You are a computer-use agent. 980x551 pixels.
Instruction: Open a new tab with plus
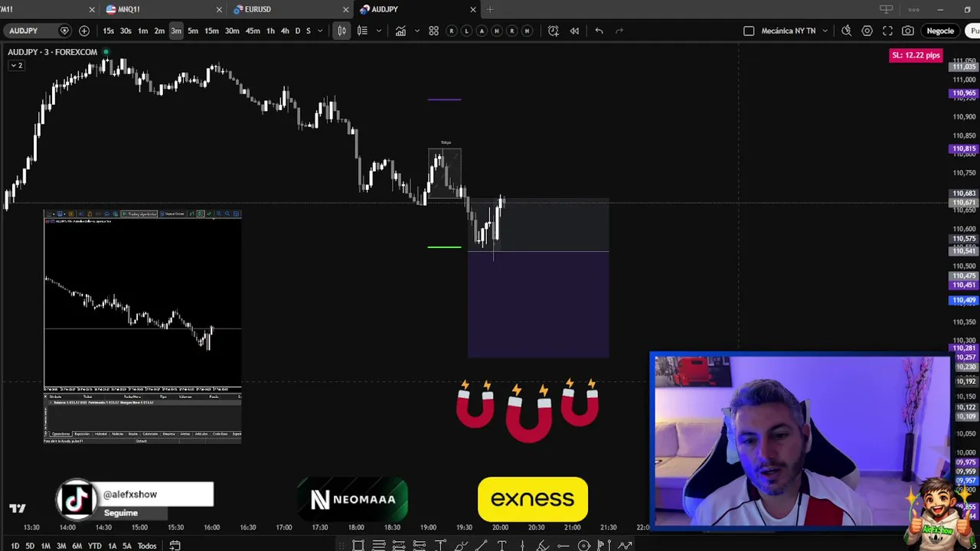pyautogui.click(x=490, y=9)
